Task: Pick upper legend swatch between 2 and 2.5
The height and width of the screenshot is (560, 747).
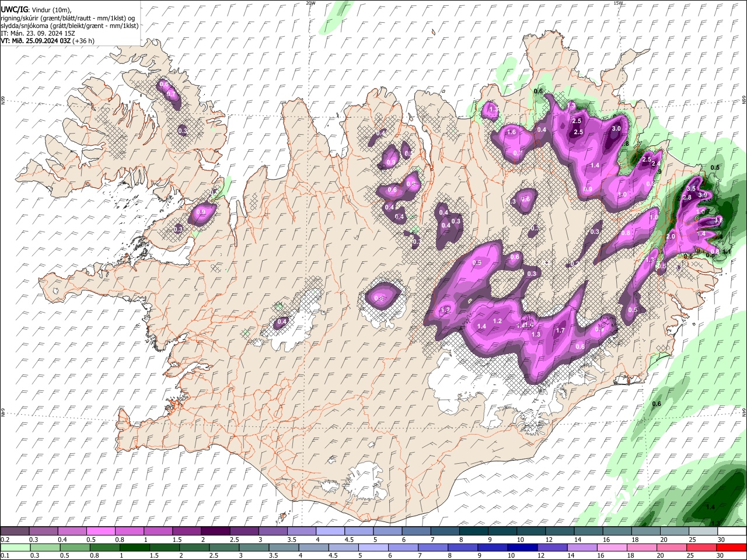Action: point(215,531)
